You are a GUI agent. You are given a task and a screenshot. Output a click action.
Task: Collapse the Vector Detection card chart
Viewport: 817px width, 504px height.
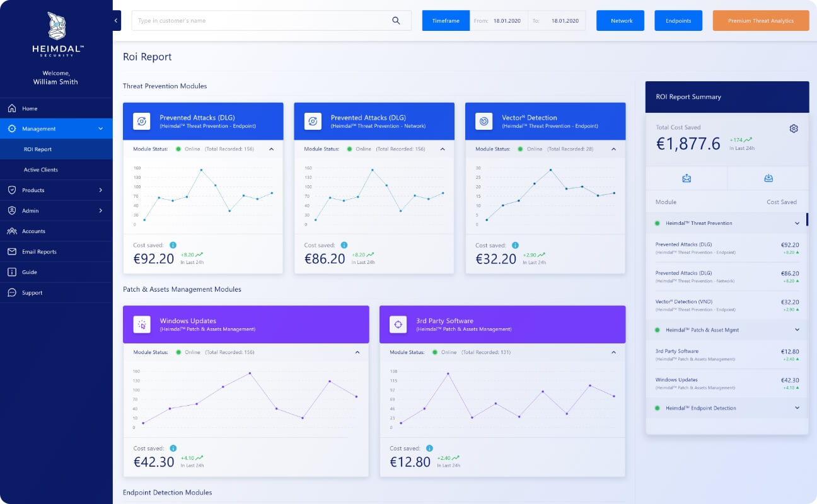[x=613, y=149]
